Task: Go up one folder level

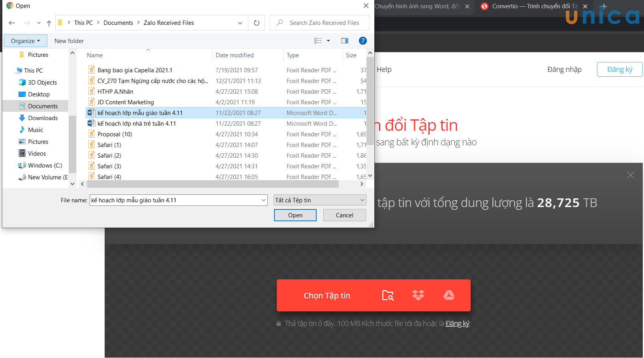Action: click(49, 23)
